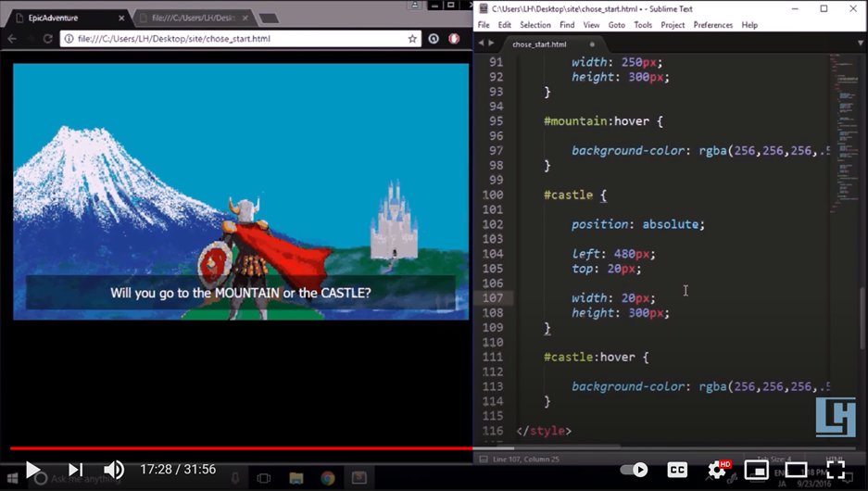868x491 pixels.
Task: Click the "</style>" closing tag line
Action: pos(544,431)
